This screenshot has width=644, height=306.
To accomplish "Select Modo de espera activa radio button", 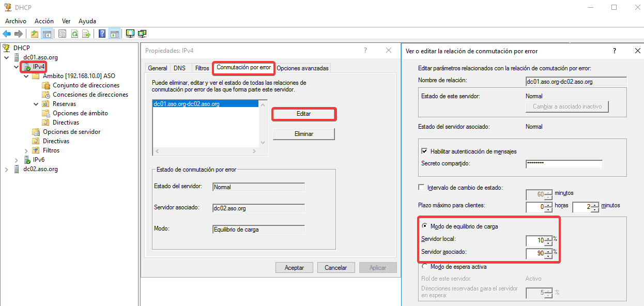I will [x=425, y=267].
